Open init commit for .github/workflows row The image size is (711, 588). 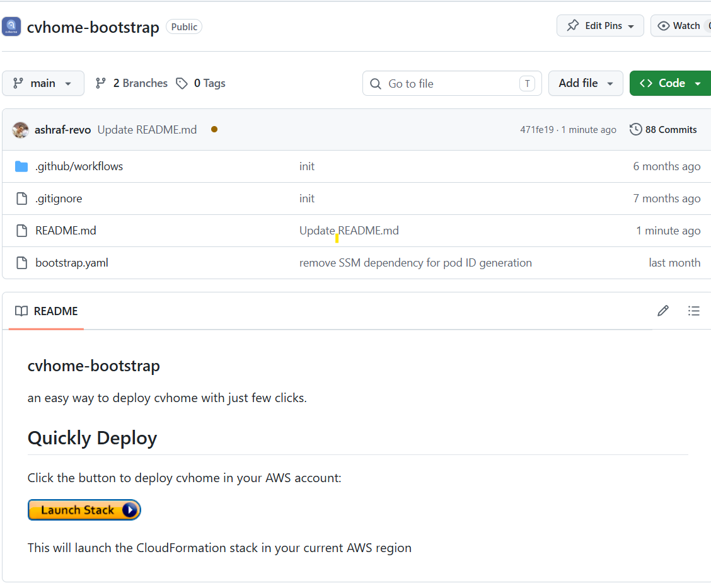pyautogui.click(x=307, y=166)
